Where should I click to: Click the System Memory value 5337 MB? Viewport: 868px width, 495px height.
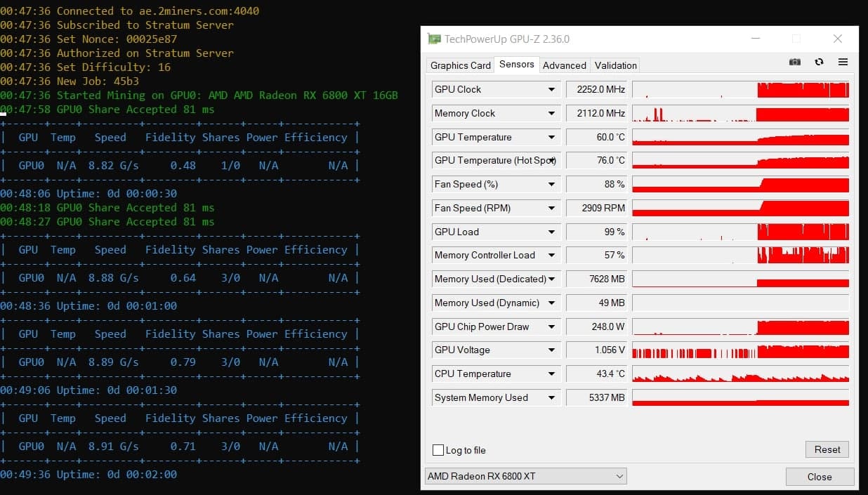coord(596,397)
